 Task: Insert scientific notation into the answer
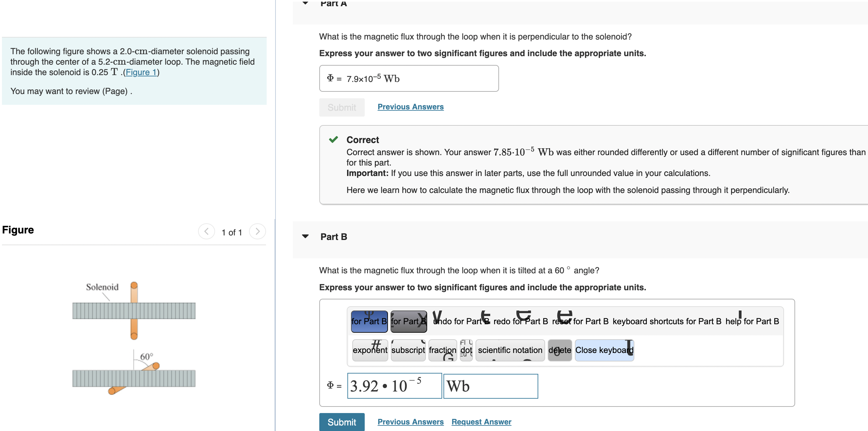pyautogui.click(x=510, y=350)
